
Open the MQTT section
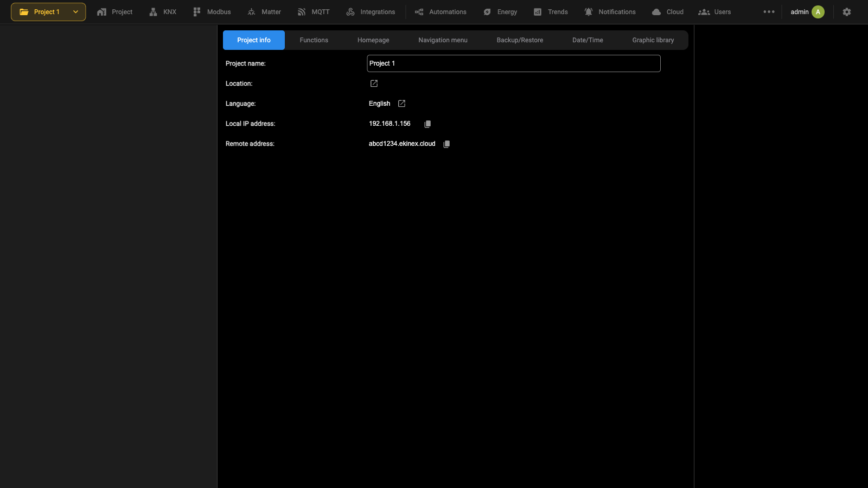point(314,12)
